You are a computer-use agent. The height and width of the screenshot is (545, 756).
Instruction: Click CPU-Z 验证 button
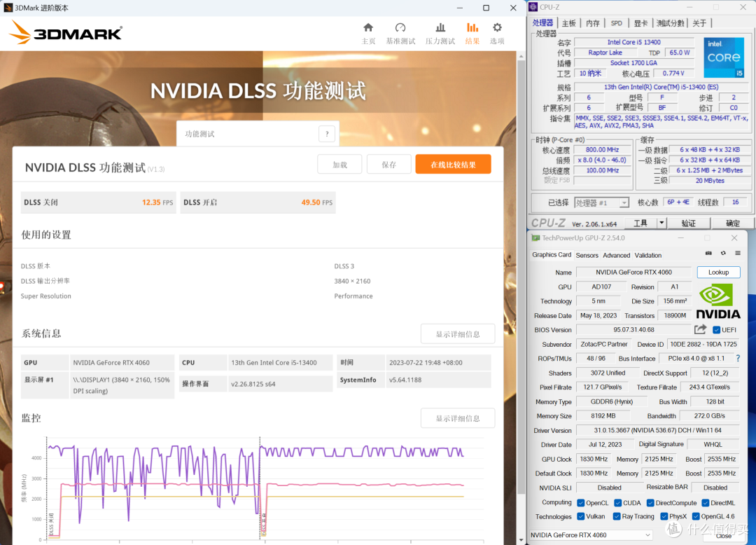[688, 223]
